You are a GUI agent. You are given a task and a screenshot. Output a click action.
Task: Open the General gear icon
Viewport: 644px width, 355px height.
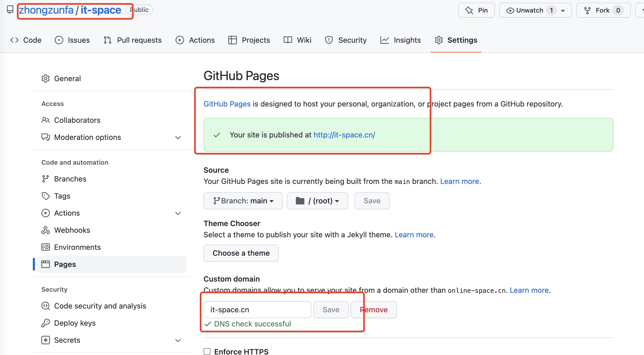(x=45, y=78)
